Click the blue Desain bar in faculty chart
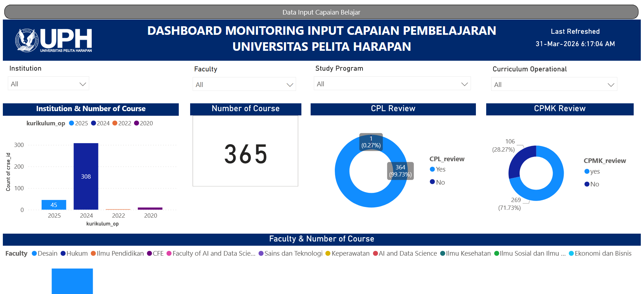This screenshot has height=294, width=644. coord(72,281)
